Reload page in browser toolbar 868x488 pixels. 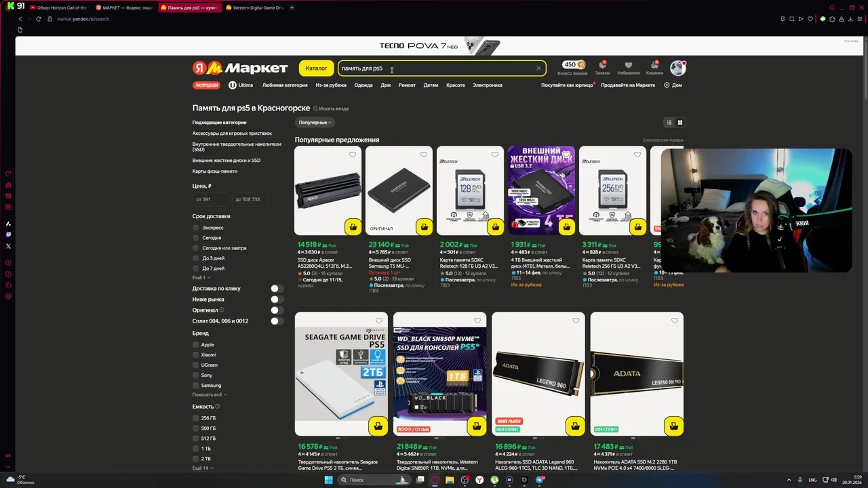point(39,19)
